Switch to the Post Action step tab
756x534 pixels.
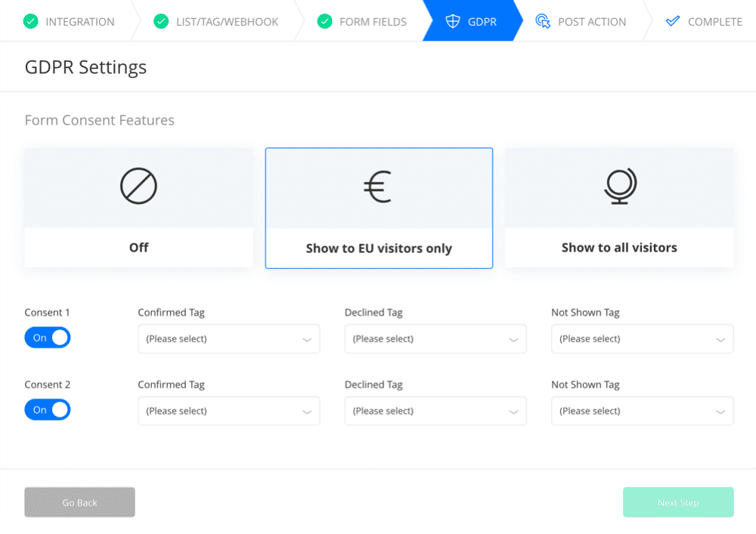(581, 22)
